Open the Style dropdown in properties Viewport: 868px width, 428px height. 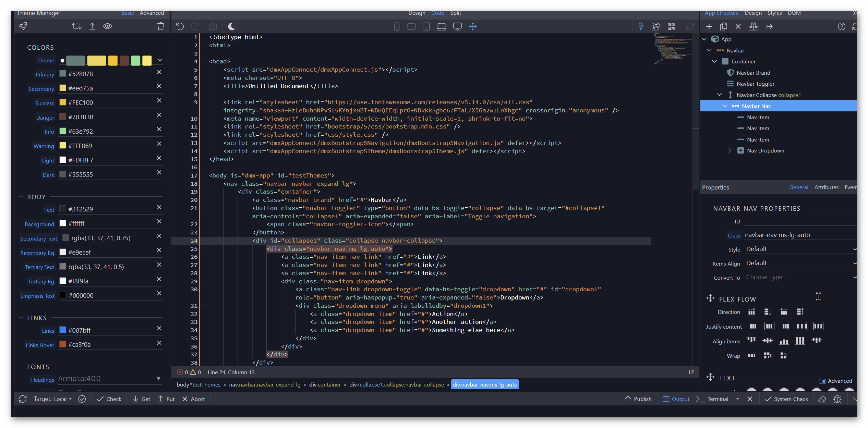(x=801, y=249)
